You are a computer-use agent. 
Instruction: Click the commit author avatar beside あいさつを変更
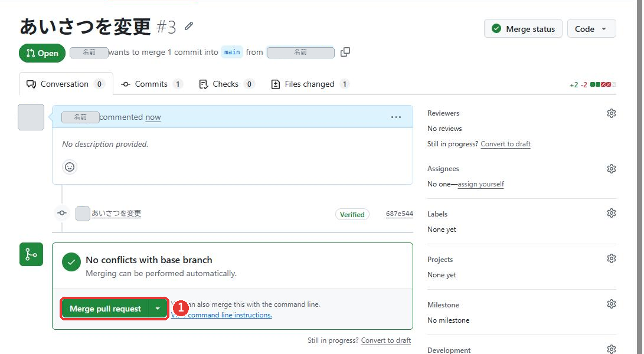[83, 214]
